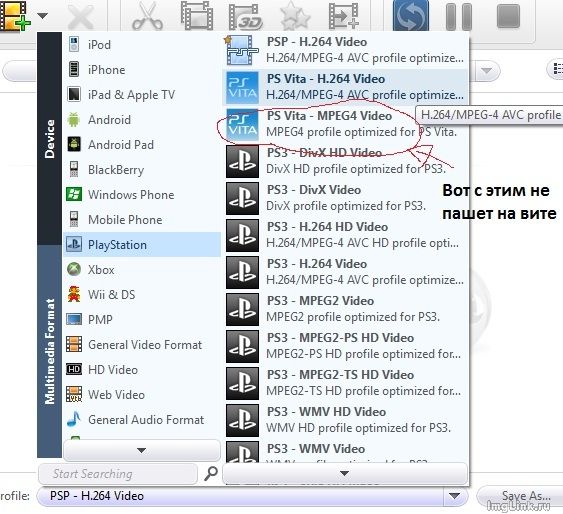Open the video Edit filmstrip tool
The width and height of the screenshot is (563, 514).
(196, 16)
